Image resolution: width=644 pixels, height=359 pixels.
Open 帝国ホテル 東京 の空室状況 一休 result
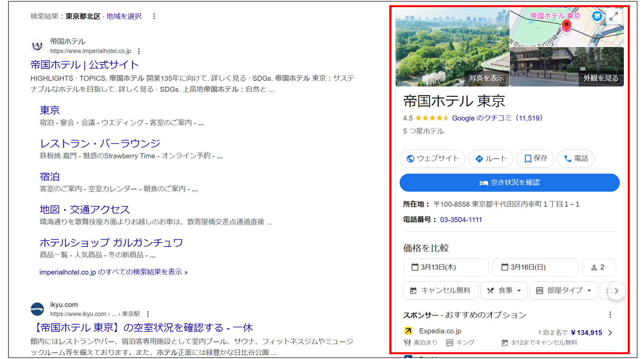pyautogui.click(x=142, y=328)
